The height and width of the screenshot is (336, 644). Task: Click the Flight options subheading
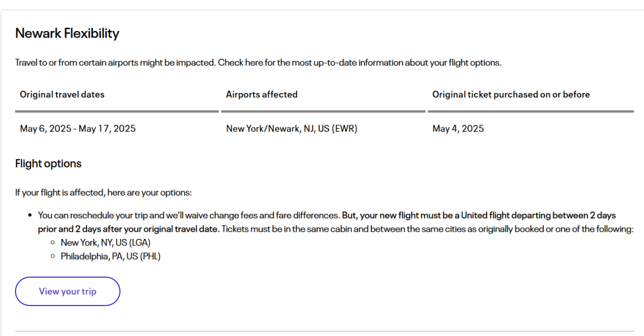pyautogui.click(x=48, y=163)
